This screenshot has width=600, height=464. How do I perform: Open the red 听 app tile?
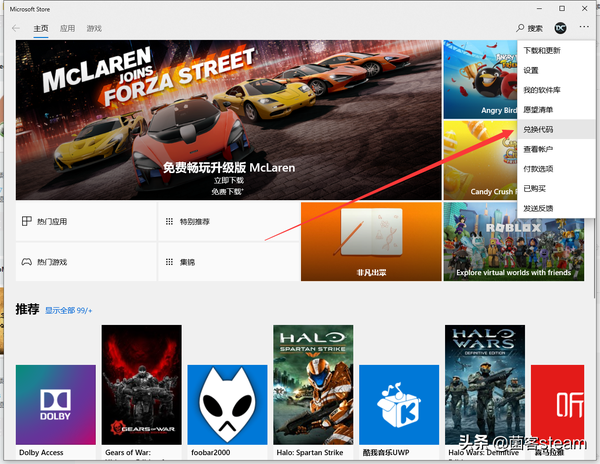pos(558,404)
